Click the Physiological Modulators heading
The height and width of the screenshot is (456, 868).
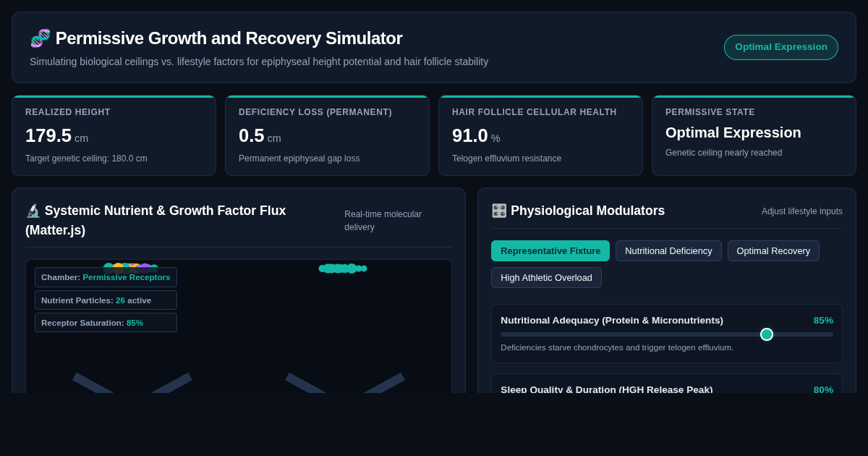[587, 211]
